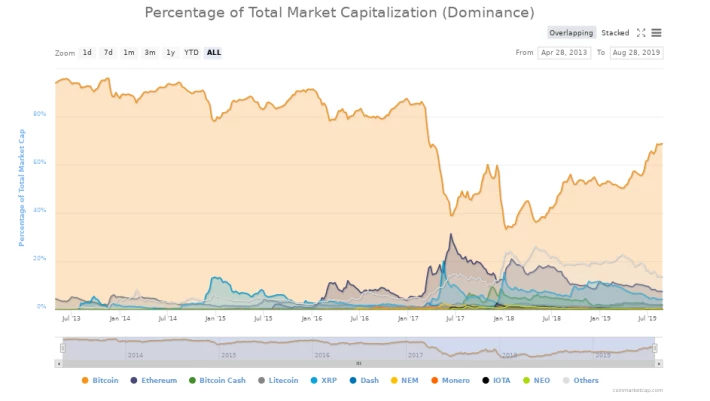
Task: Toggle the Monero legend item
Action: 450,381
